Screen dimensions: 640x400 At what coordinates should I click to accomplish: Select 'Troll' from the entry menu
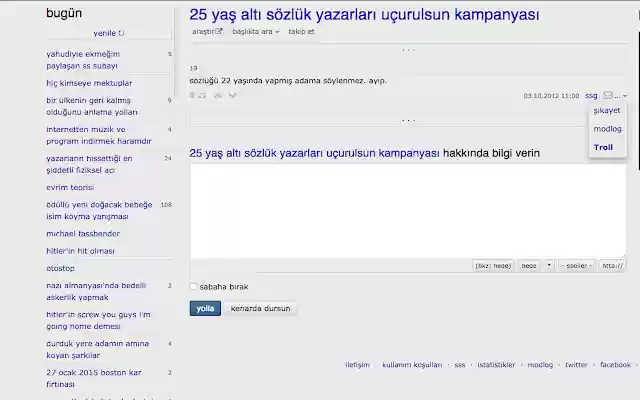click(x=603, y=147)
